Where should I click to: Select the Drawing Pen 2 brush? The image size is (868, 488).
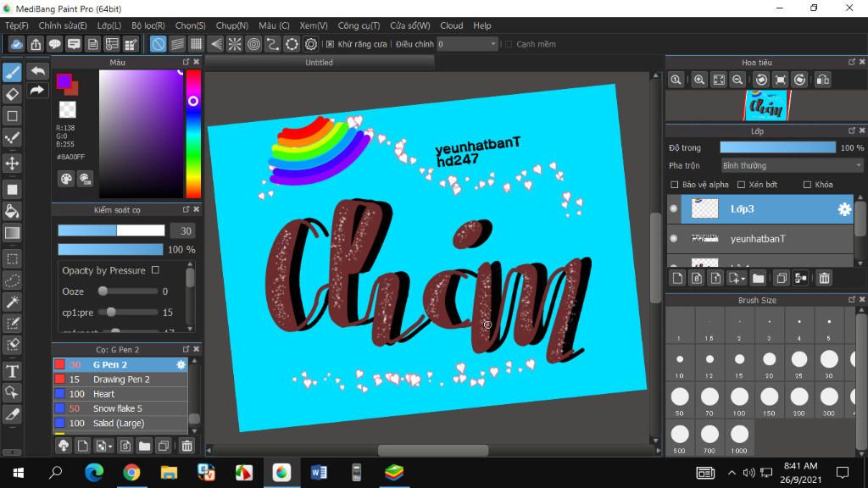pos(120,379)
